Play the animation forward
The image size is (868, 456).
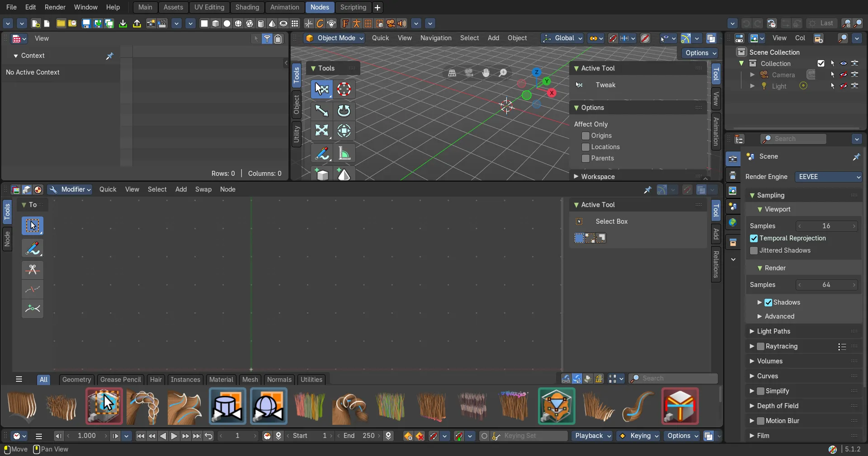point(174,436)
